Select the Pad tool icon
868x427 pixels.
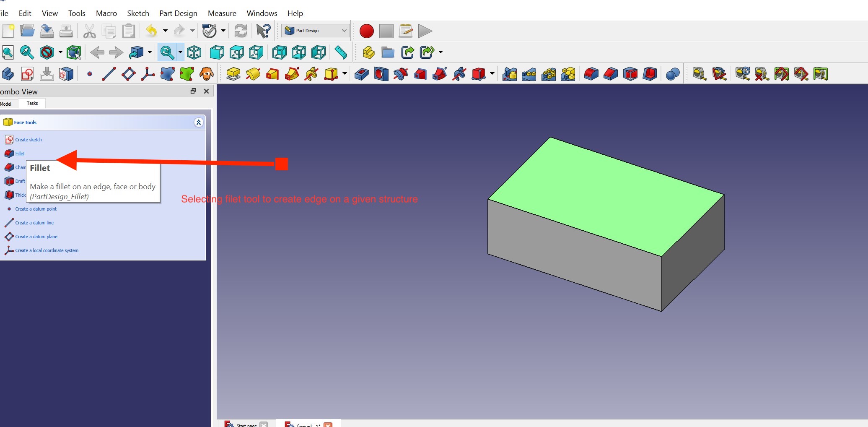click(233, 74)
